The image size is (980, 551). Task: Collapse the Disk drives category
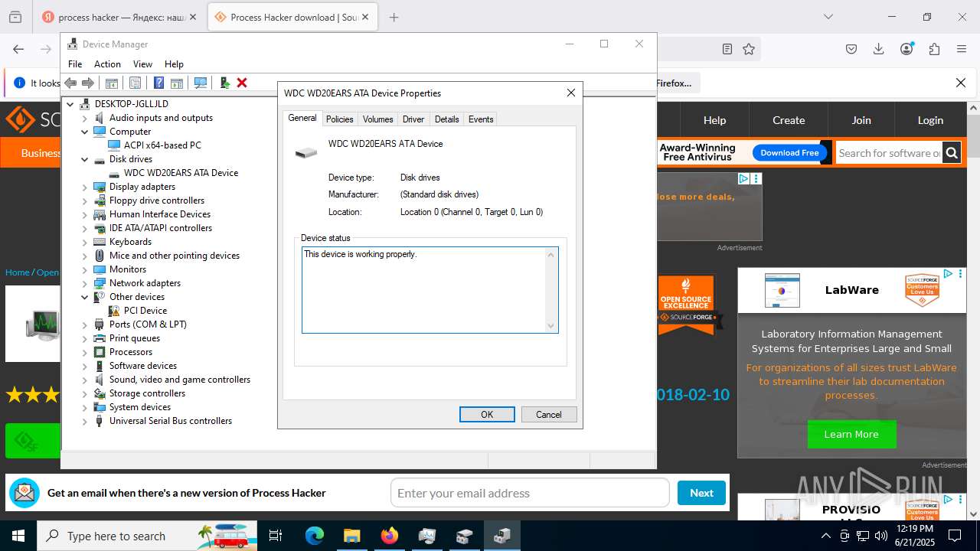pyautogui.click(x=85, y=159)
